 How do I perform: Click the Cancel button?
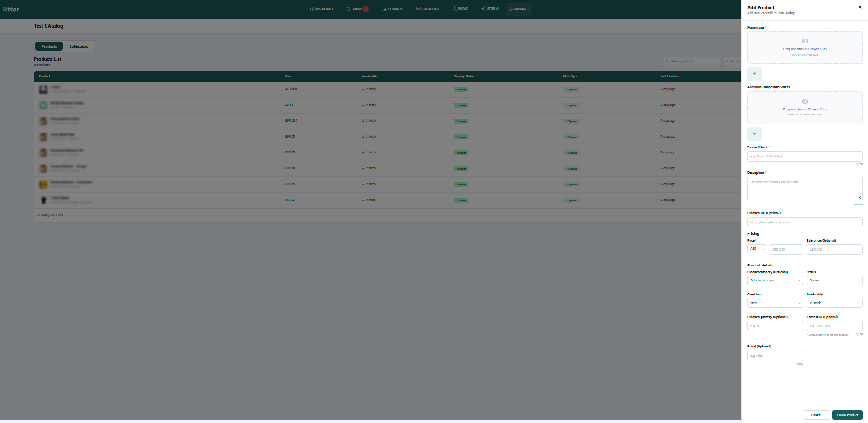coord(816,415)
